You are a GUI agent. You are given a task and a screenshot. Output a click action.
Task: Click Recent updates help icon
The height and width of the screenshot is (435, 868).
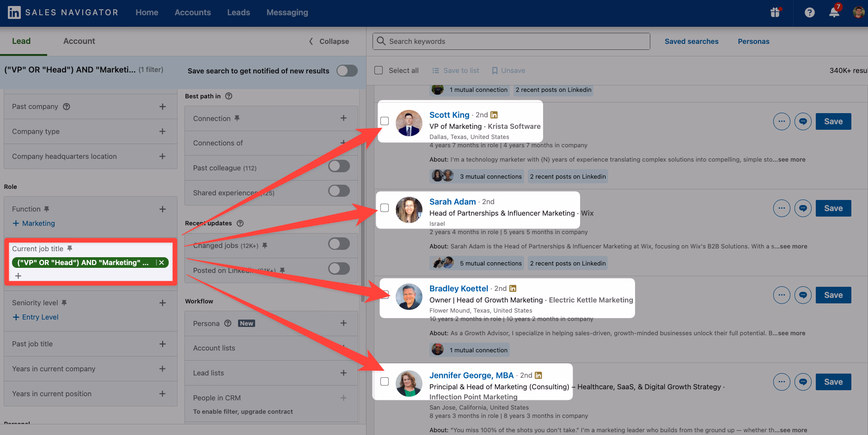(x=240, y=223)
